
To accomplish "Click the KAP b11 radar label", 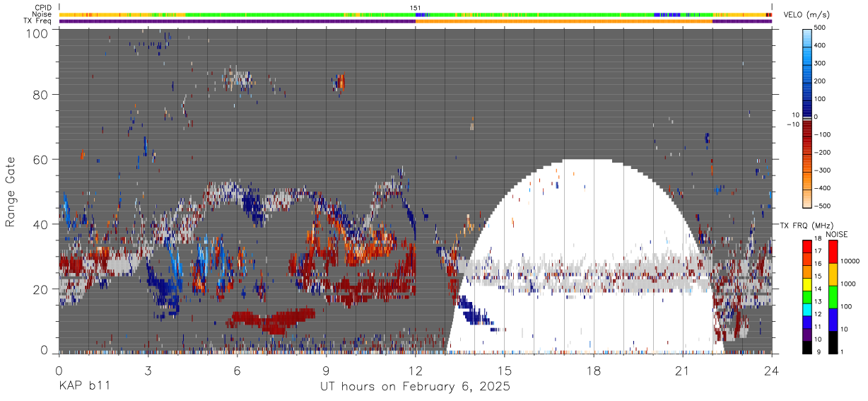I will (x=83, y=387).
